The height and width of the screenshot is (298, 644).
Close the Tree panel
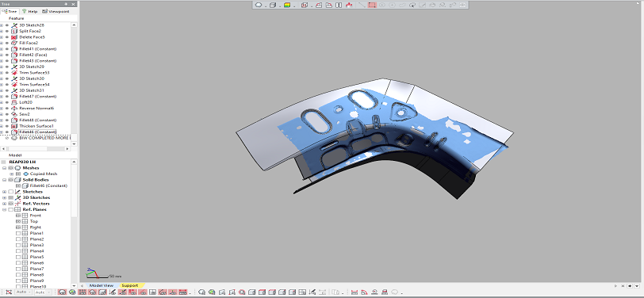pos(74,4)
